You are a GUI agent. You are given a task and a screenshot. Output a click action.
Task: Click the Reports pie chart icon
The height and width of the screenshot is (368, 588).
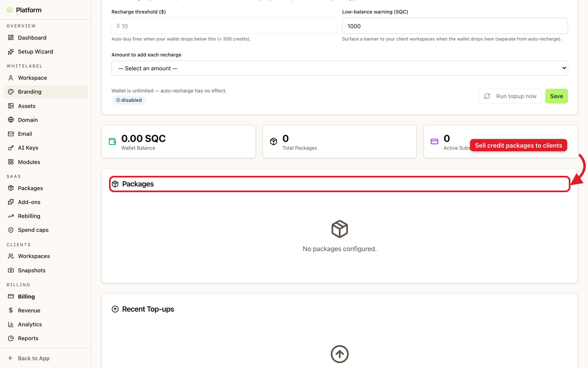point(11,338)
